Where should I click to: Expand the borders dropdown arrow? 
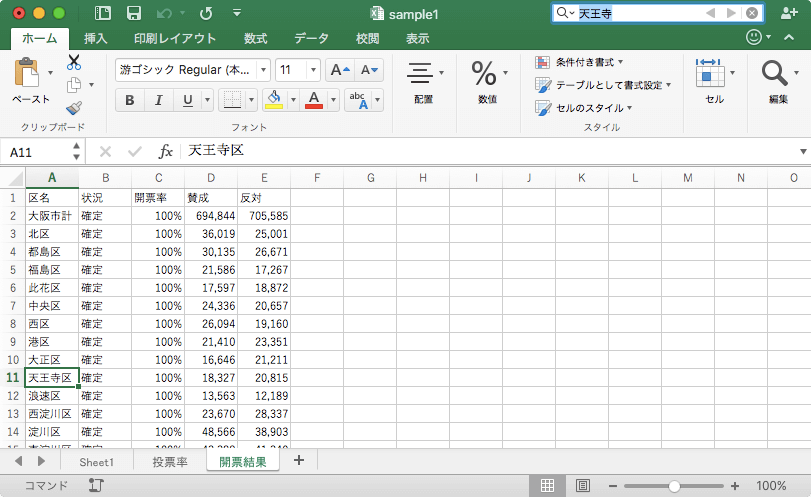[x=251, y=100]
